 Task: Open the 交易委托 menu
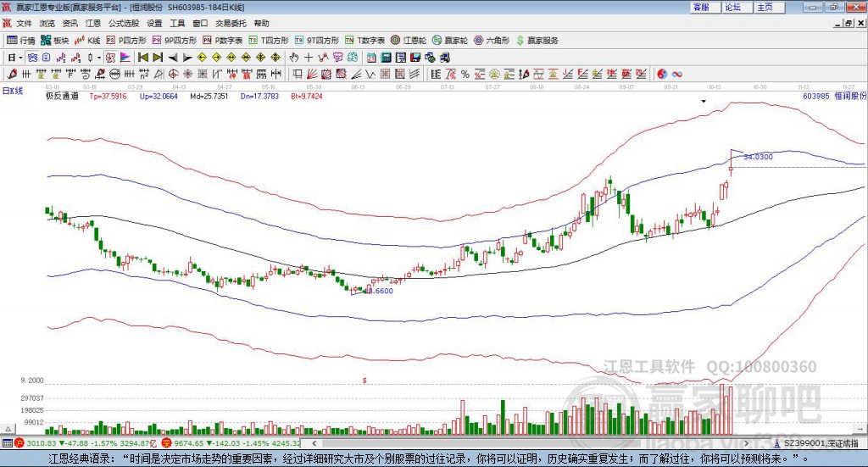click(231, 23)
